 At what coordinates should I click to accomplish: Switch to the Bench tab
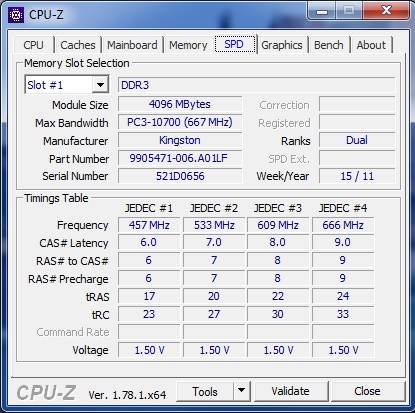pyautogui.click(x=329, y=45)
